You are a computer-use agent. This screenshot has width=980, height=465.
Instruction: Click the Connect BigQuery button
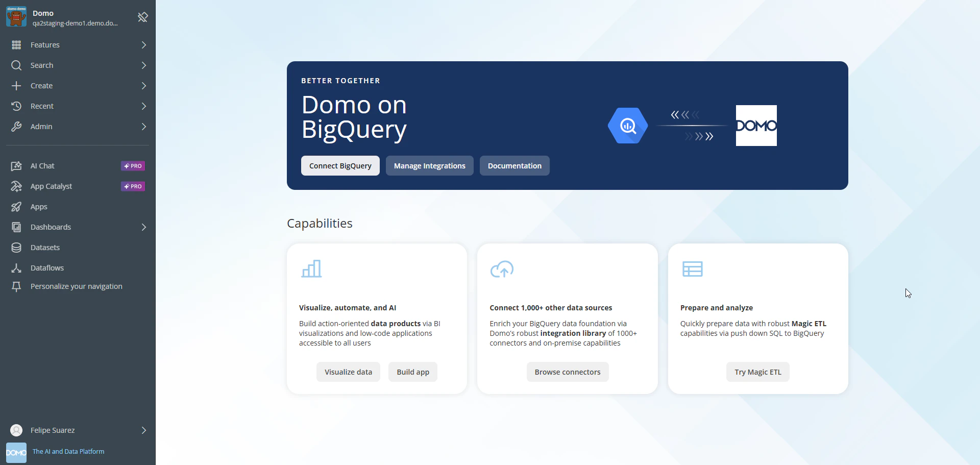click(x=340, y=166)
